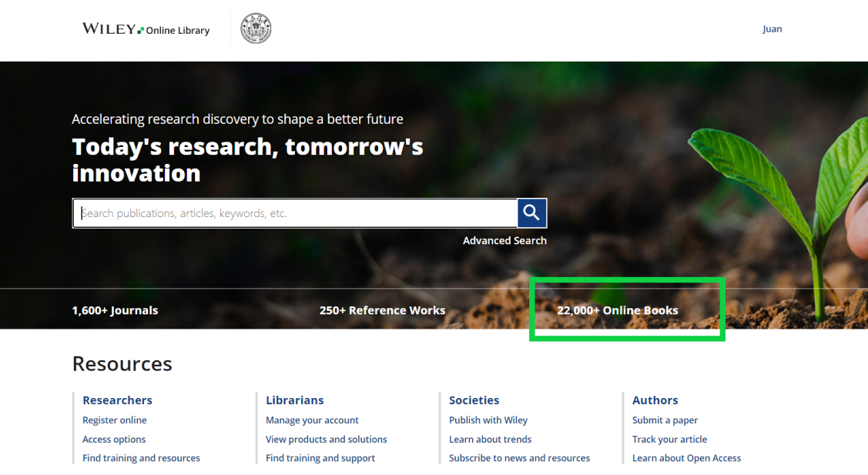Image resolution: width=868 pixels, height=475 pixels.
Task: Click Submit a paper under Authors
Action: click(x=665, y=420)
